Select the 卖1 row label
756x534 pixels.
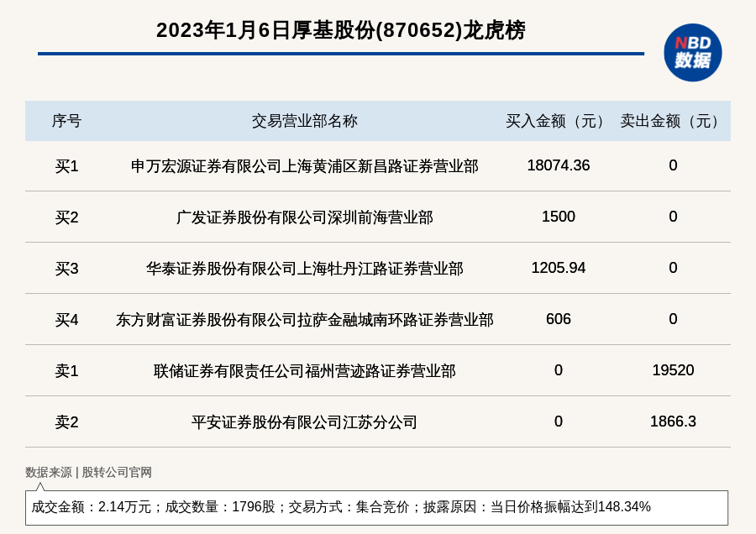[x=66, y=370]
